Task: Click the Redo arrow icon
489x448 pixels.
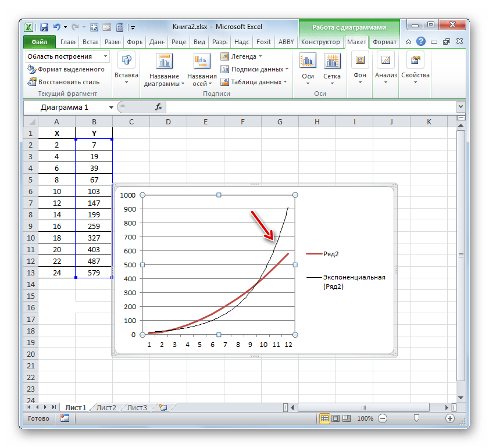Action: point(75,27)
